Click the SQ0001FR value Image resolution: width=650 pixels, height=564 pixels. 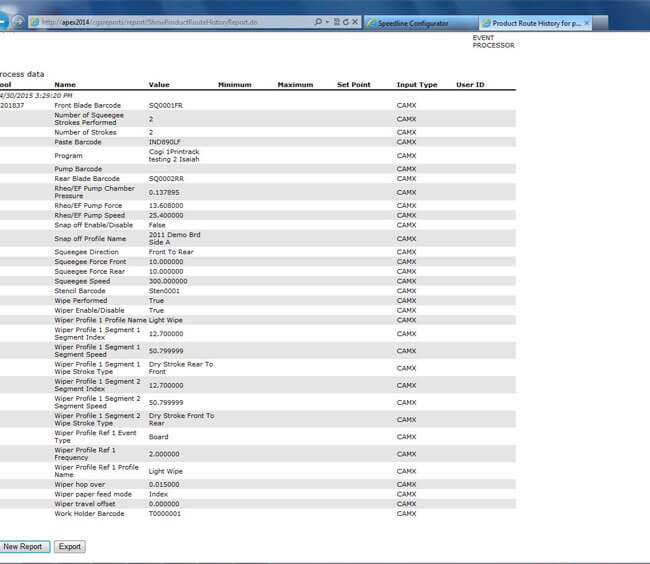(x=166, y=105)
